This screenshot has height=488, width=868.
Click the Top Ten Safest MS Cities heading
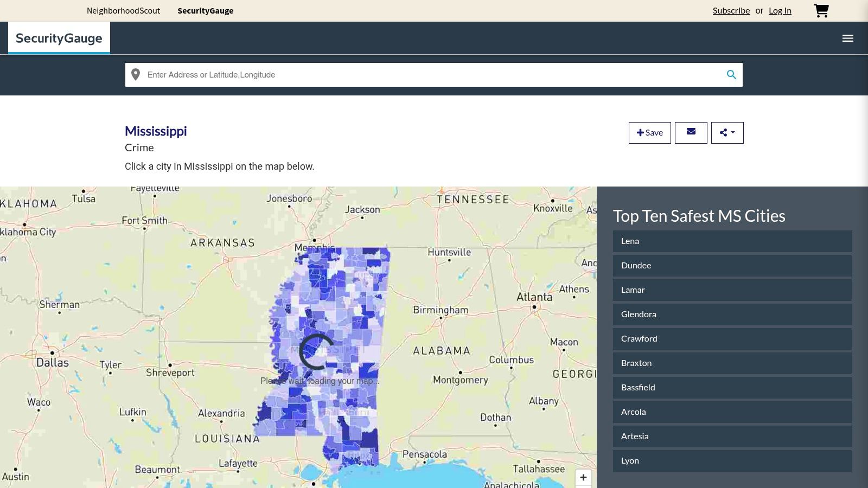coord(699,216)
